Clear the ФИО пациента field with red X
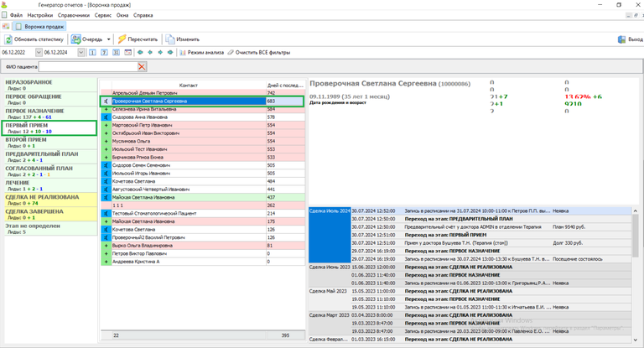The width and height of the screenshot is (644, 348). pyautogui.click(x=142, y=66)
